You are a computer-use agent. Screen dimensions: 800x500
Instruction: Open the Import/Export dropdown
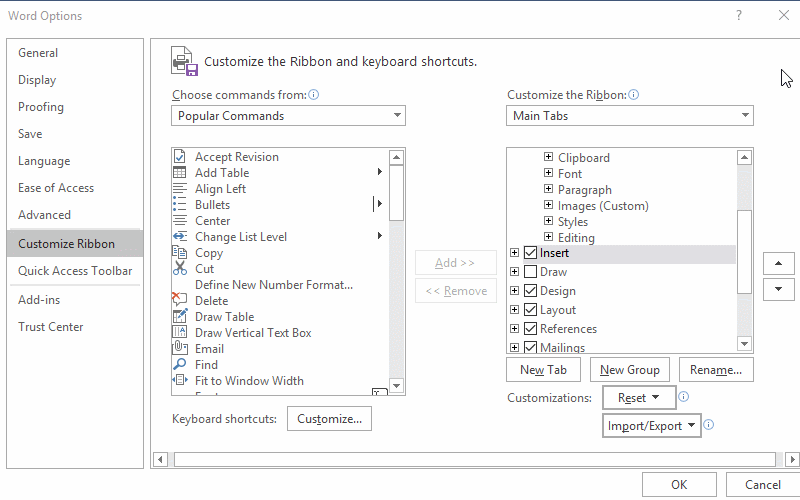652,426
